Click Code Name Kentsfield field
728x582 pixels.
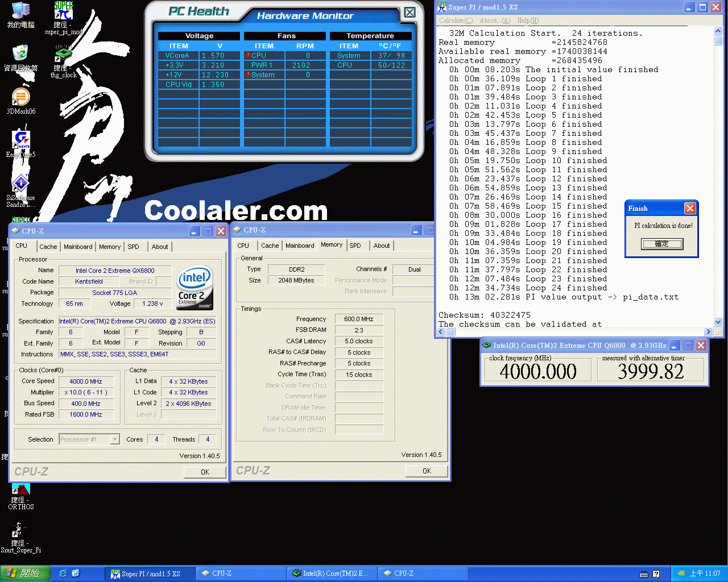tap(89, 281)
